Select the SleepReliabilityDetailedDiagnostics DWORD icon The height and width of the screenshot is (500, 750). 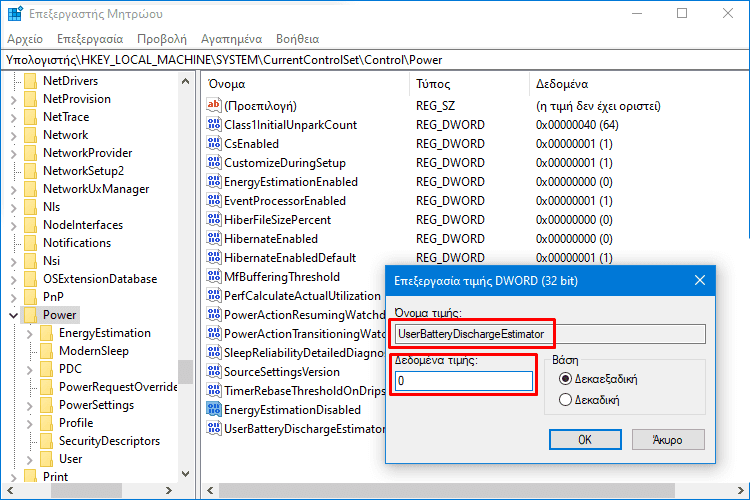[214, 353]
